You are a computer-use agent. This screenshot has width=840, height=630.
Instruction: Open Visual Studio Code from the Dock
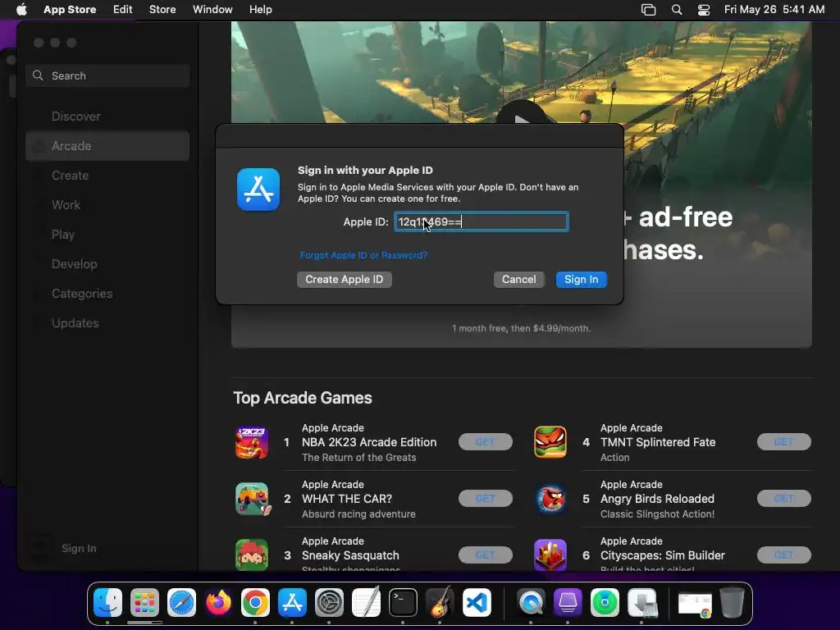coord(477,603)
